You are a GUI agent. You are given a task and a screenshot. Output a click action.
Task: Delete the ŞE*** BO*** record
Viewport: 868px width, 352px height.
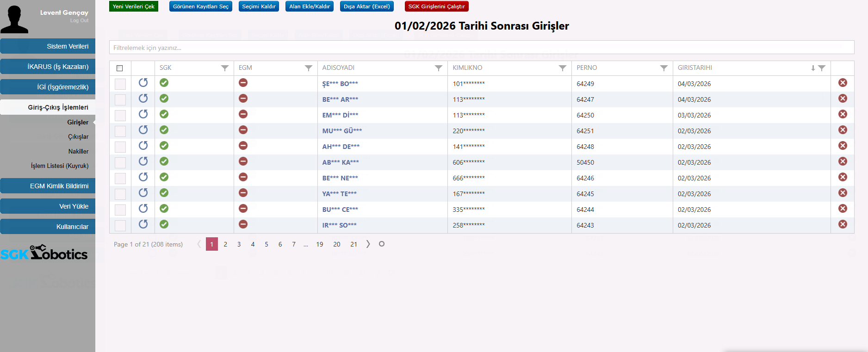843,83
